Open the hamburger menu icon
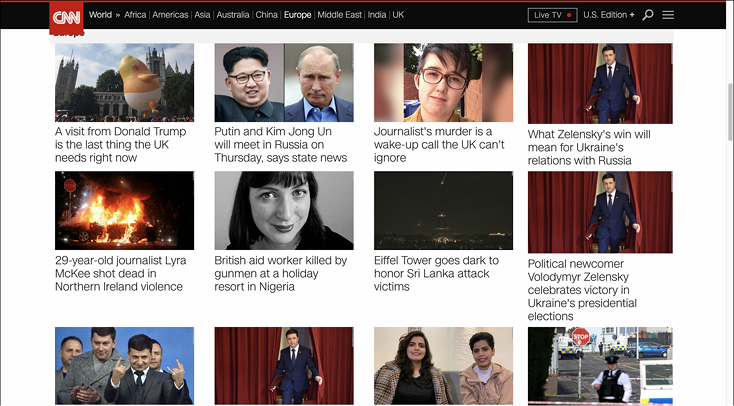 (668, 15)
